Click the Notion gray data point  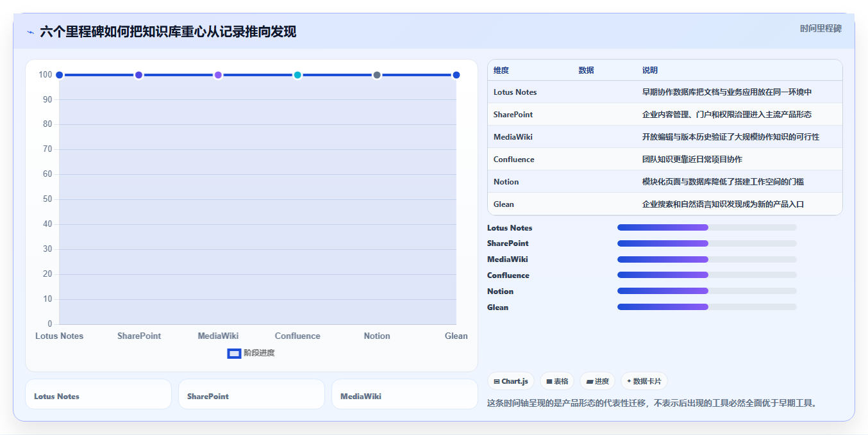pyautogui.click(x=377, y=75)
